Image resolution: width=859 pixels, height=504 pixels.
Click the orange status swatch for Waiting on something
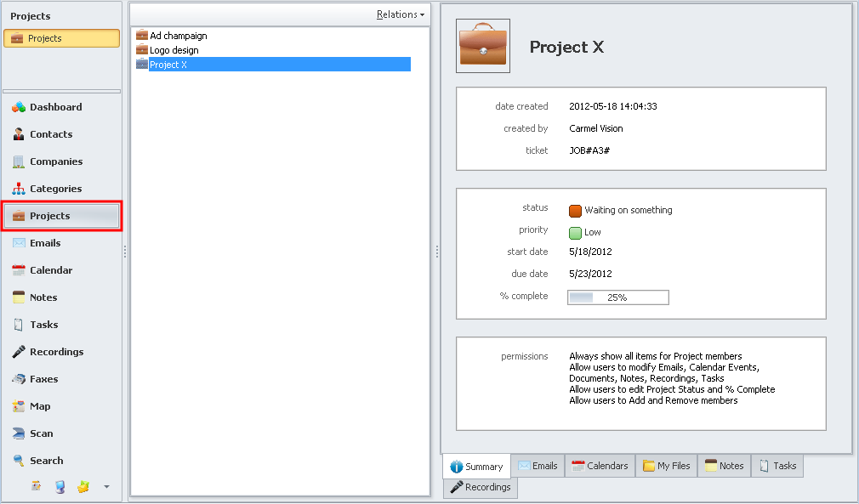575,210
